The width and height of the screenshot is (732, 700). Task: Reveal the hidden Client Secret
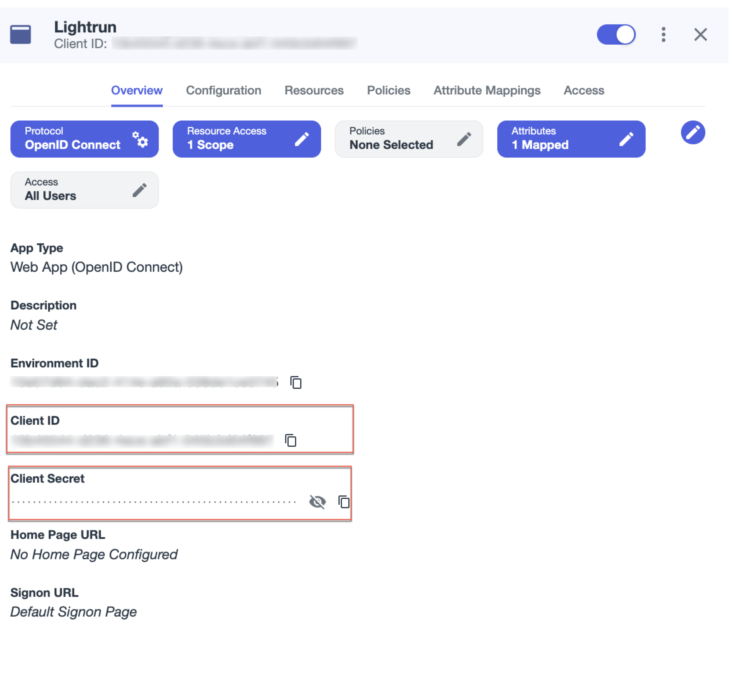[317, 502]
